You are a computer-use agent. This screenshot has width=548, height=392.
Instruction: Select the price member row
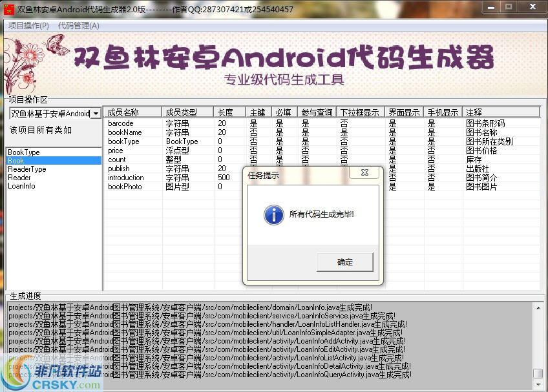322,150
